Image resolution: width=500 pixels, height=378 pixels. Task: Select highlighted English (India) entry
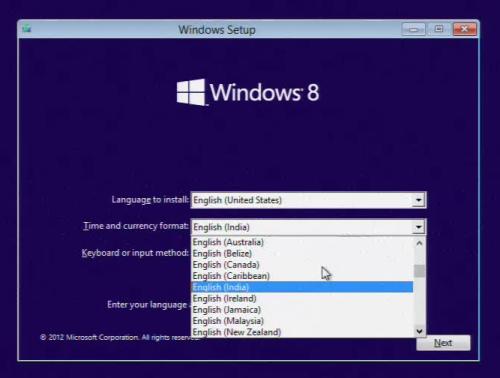pyautogui.click(x=302, y=287)
